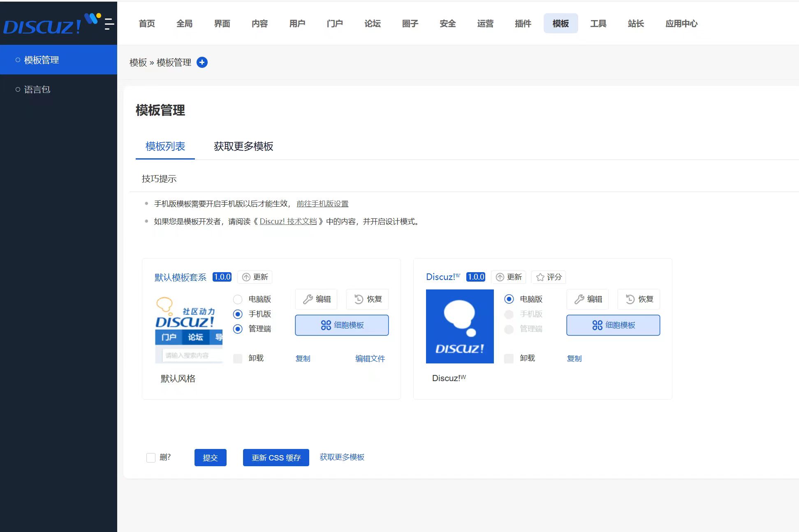Click the 更新 CSS 缓存 button
Image resolution: width=799 pixels, height=532 pixels.
(276, 458)
